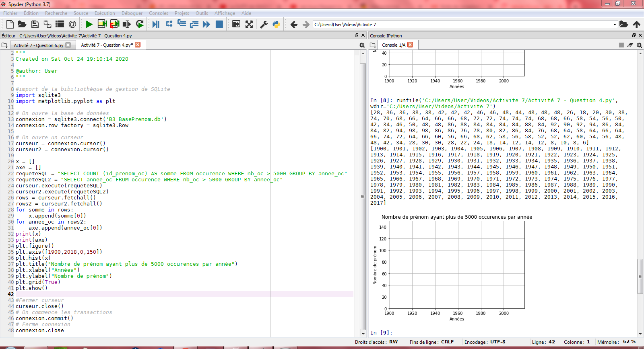Close the Activité 7 - Question 4.py tab
The height and width of the screenshot is (349, 644).
click(138, 45)
